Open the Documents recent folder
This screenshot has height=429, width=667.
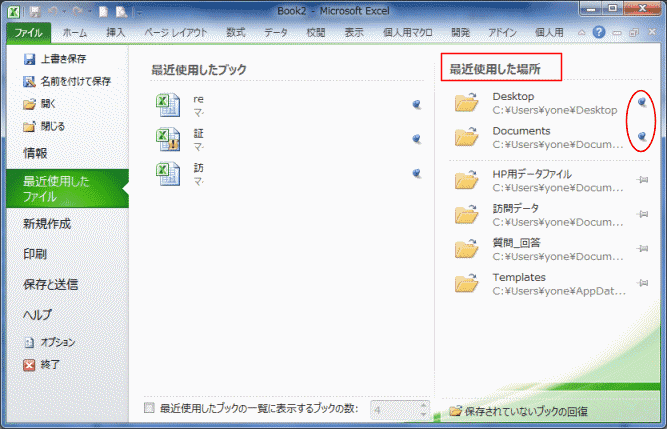click(539, 137)
